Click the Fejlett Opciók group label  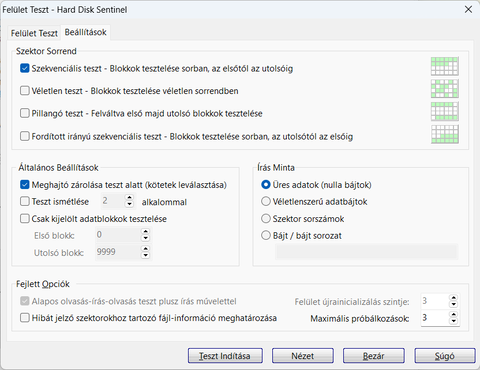(x=43, y=284)
